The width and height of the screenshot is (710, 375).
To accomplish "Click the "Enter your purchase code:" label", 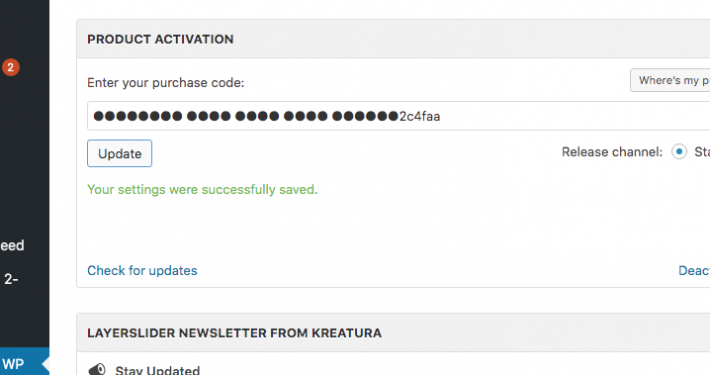I will pos(166,83).
